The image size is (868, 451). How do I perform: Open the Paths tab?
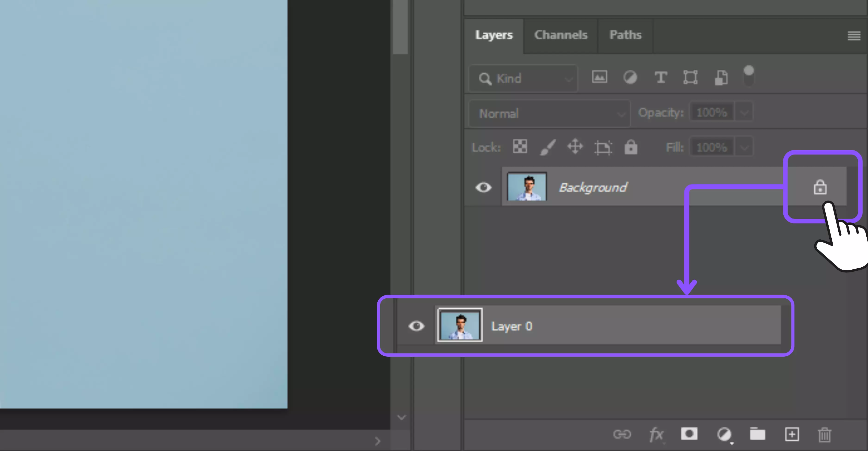[625, 35]
